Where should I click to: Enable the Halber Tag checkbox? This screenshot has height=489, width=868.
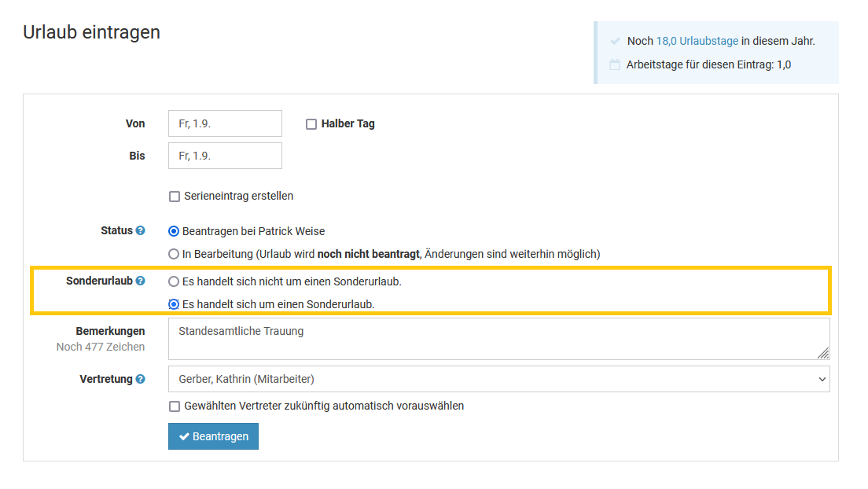[311, 124]
